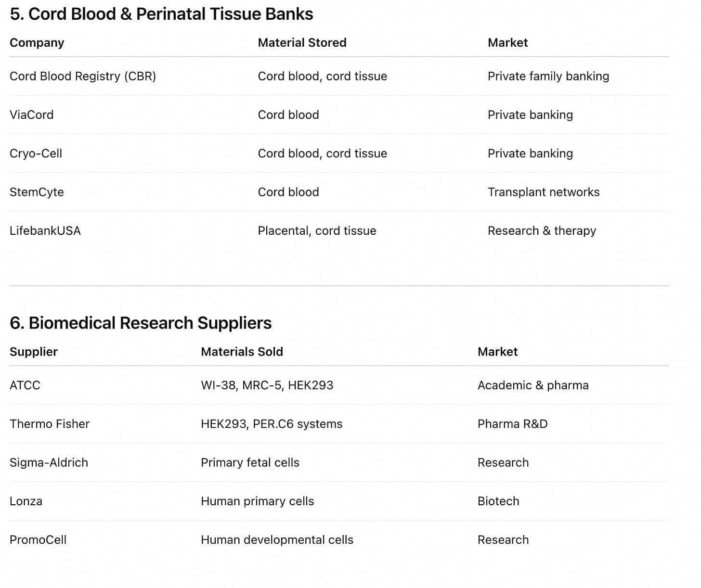The image size is (701, 588).
Task: Click the Materials Sold column header
Action: (x=242, y=351)
